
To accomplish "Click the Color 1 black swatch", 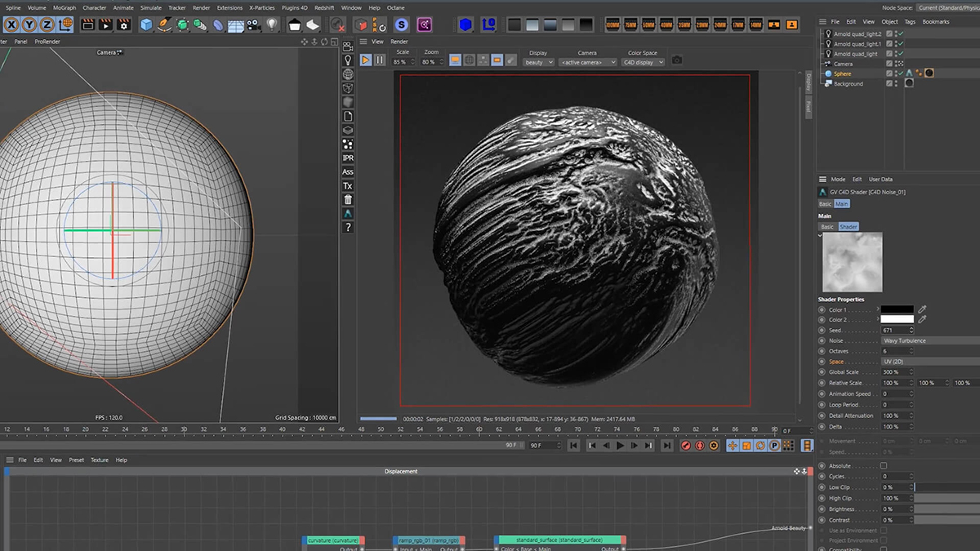I will (897, 309).
